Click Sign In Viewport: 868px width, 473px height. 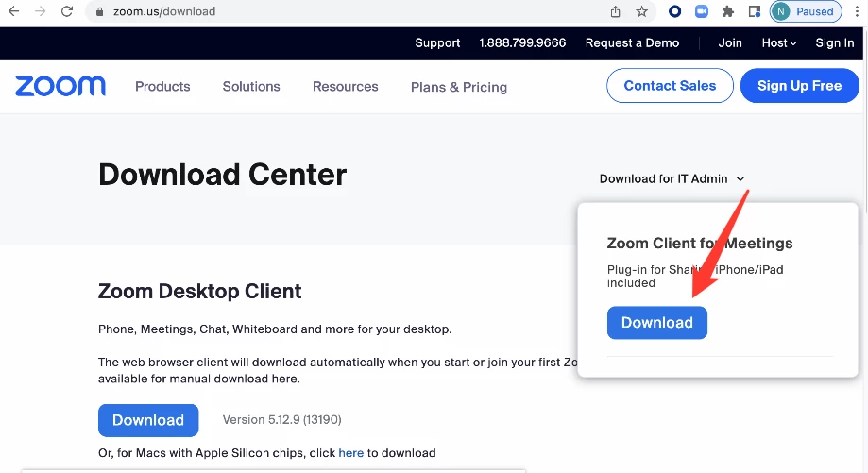835,43
